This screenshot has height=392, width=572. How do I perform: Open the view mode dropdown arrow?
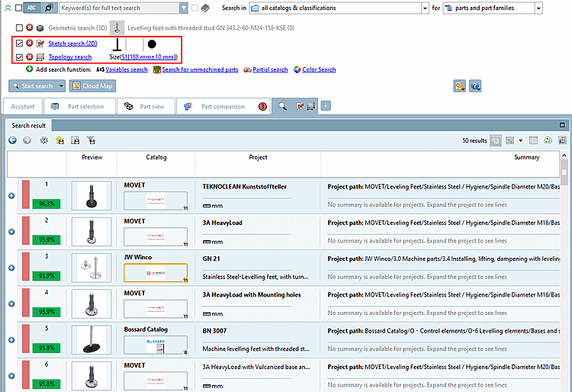tap(521, 140)
